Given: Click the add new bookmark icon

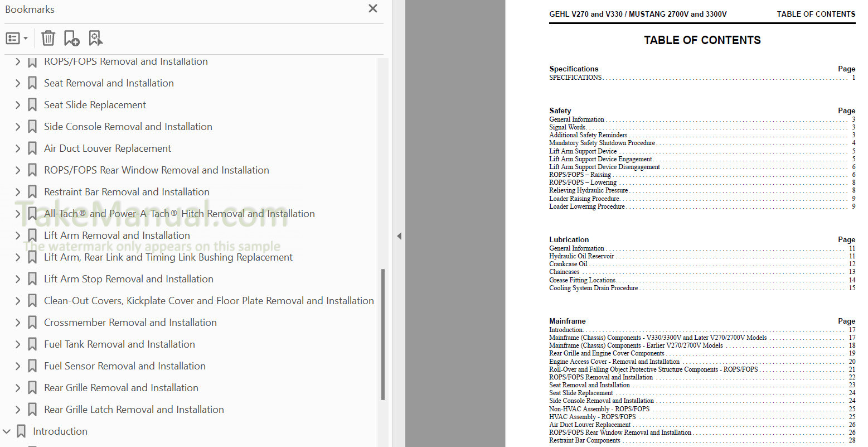Looking at the screenshot, I should tap(71, 38).
